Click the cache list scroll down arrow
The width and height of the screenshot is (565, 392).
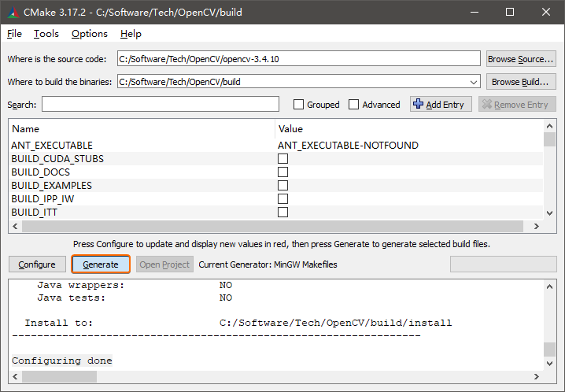tap(549, 213)
